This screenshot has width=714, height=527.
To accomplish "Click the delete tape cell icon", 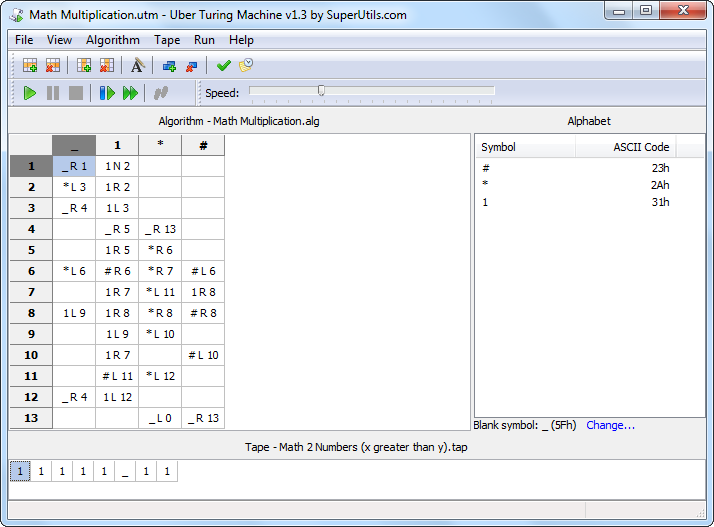I will [x=192, y=67].
